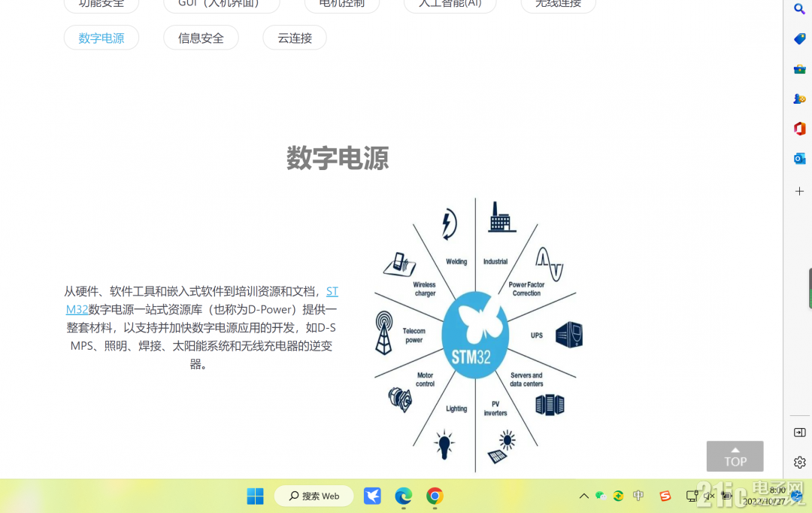Image resolution: width=812 pixels, height=513 pixels.
Task: Click the Wireless charger phone icon
Action: tap(399, 264)
